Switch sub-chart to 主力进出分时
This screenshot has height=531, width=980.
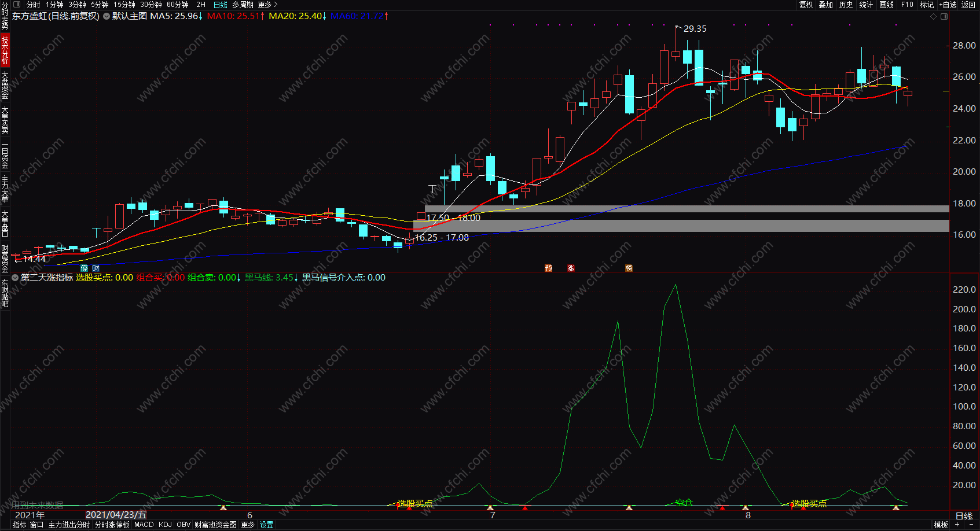click(x=69, y=525)
